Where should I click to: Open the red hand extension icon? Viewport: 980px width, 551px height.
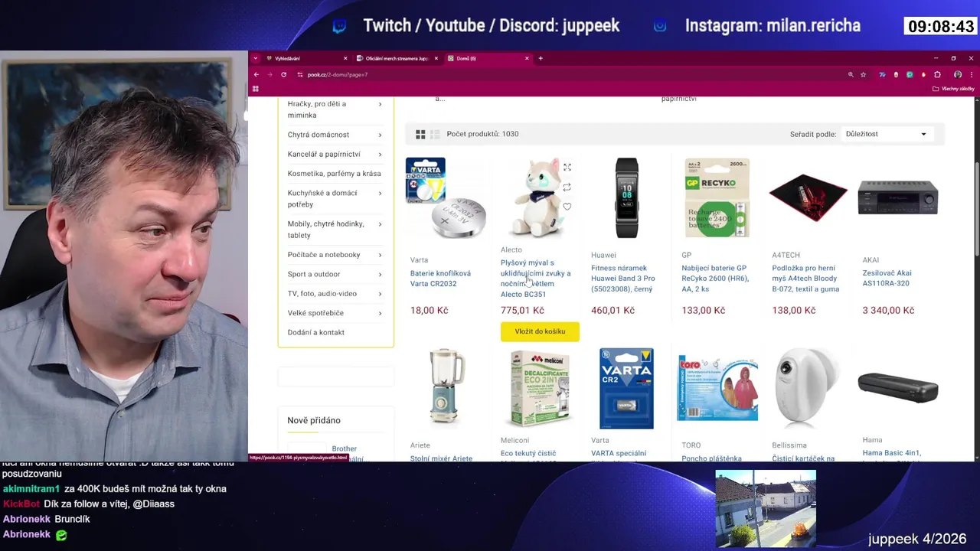tap(923, 74)
